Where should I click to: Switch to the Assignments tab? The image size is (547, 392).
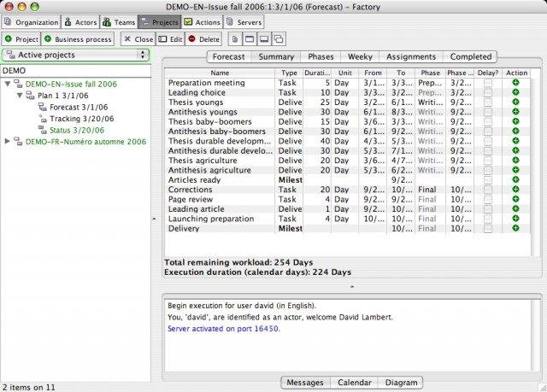[x=410, y=56]
